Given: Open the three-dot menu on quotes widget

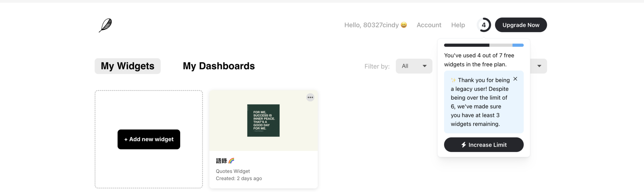Looking at the screenshot, I should tap(310, 97).
